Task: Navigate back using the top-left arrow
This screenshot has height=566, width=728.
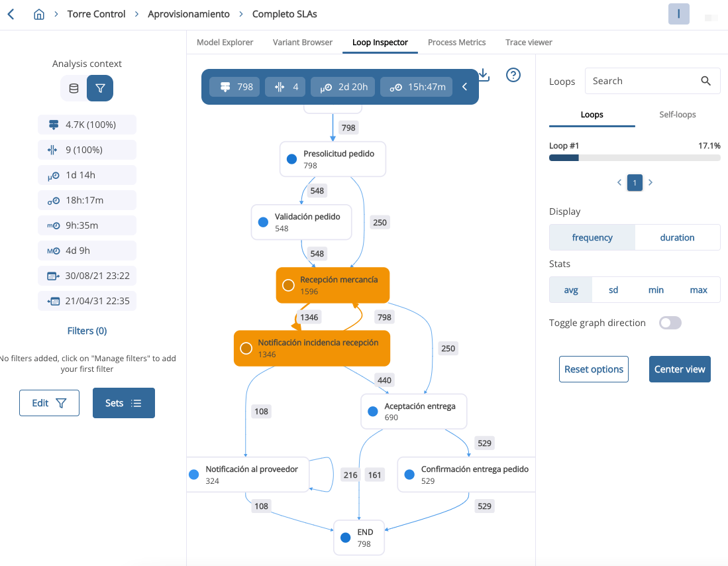Action: 11,13
